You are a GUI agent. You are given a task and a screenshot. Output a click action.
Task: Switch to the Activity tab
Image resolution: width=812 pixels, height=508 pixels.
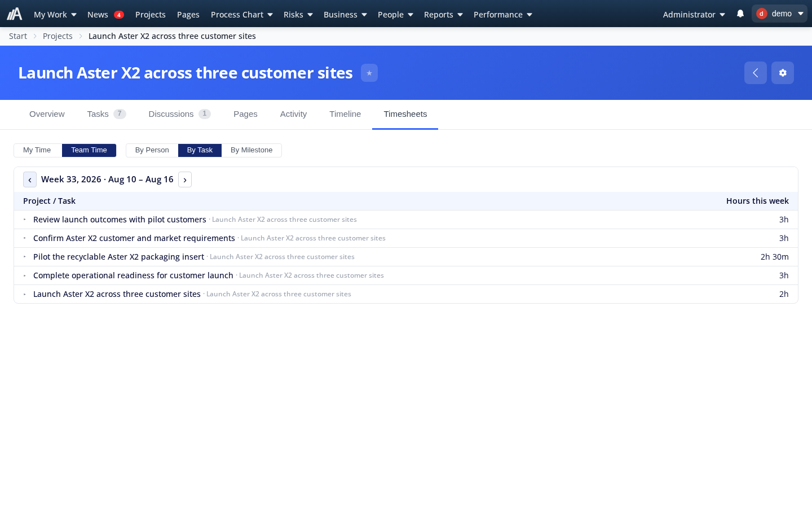click(x=293, y=114)
